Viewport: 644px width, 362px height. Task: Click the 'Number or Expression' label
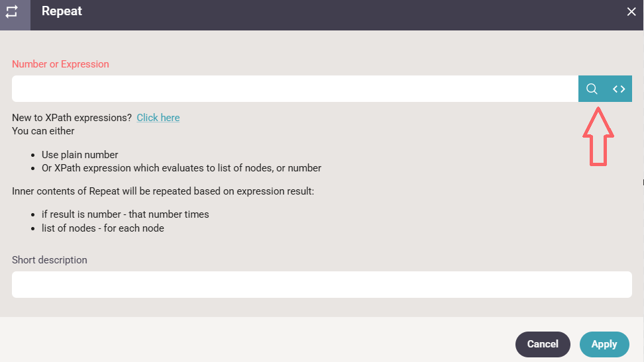click(x=60, y=64)
